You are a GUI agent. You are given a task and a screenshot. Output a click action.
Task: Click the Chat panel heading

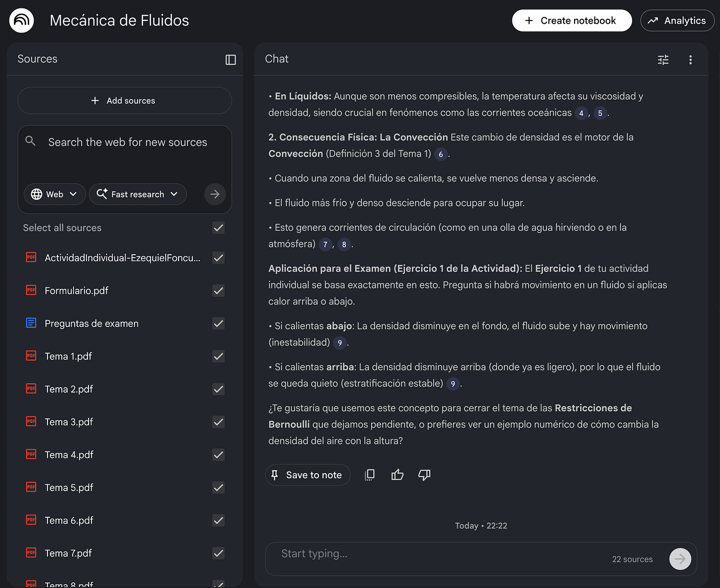(276, 59)
